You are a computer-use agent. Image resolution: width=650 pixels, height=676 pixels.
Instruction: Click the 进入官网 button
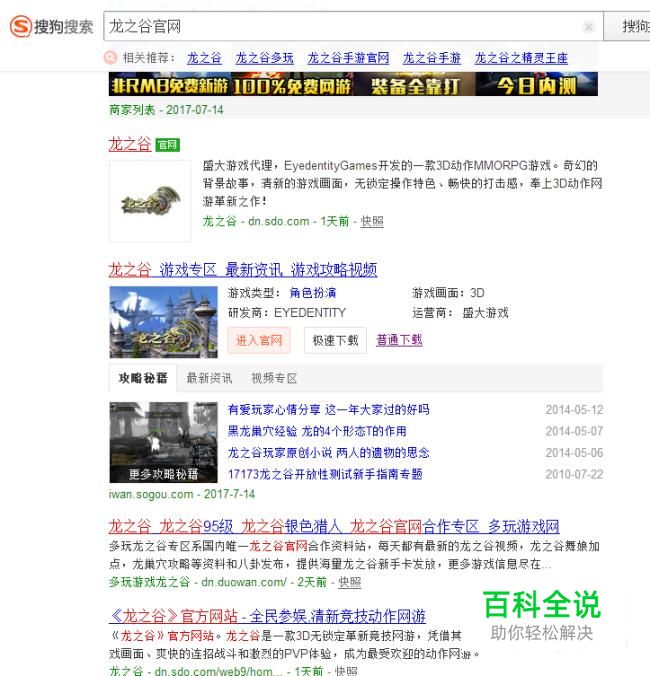[x=259, y=340]
